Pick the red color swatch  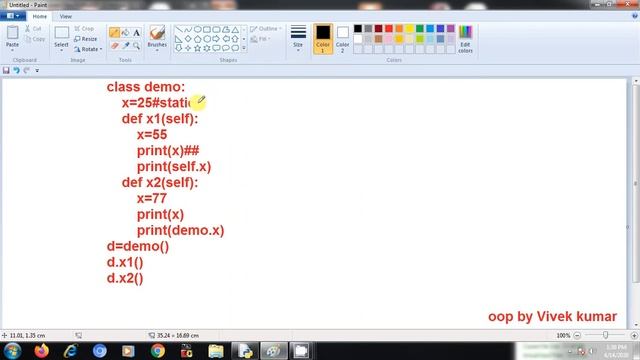click(x=389, y=29)
